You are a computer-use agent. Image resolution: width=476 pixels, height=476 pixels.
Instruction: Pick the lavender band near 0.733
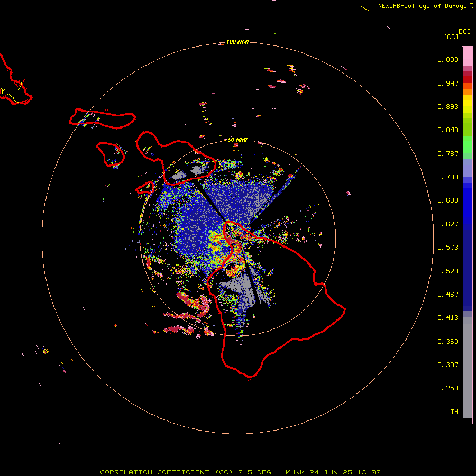click(467, 168)
